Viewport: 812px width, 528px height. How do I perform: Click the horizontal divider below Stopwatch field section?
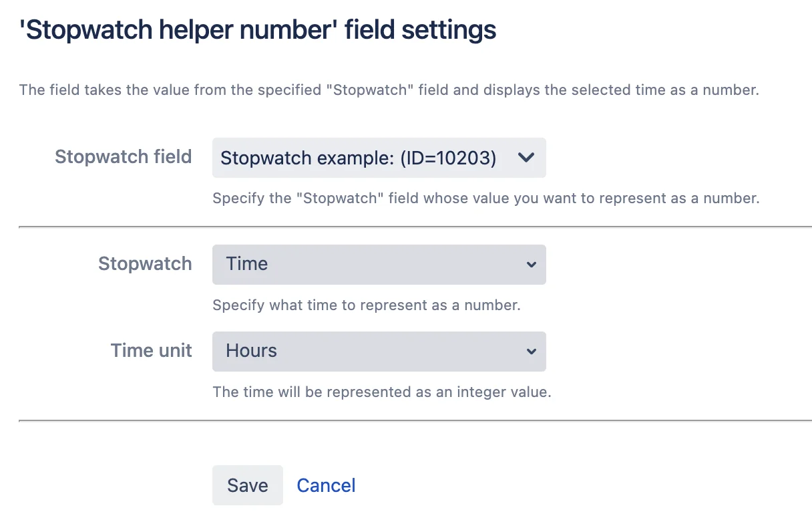coord(415,227)
